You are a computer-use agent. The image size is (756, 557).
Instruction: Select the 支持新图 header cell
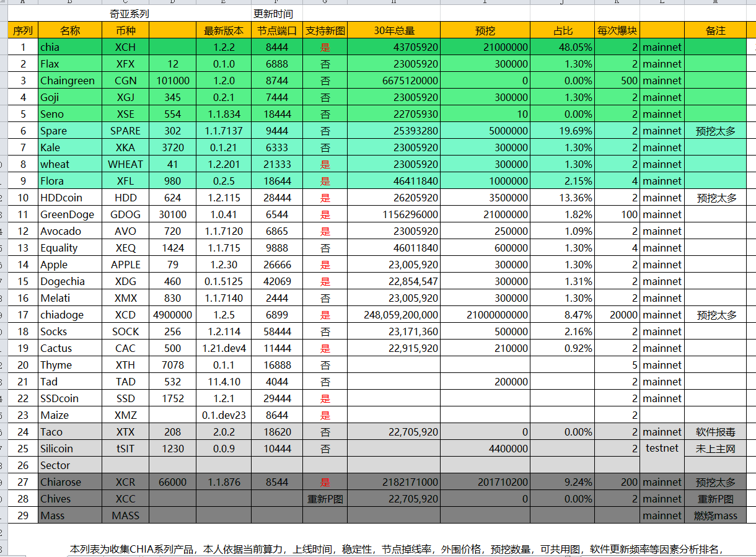click(x=325, y=30)
